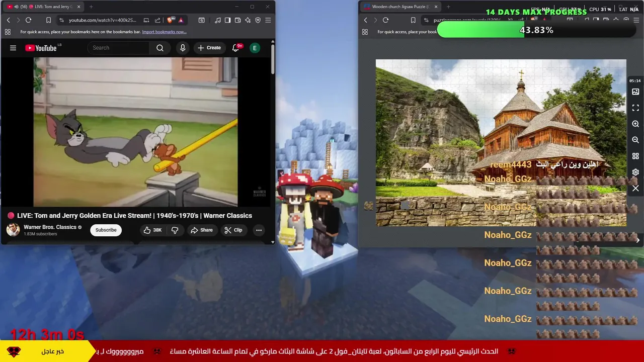Open the YouTube hamburger guide menu
Image resolution: width=644 pixels, height=362 pixels.
13,48
